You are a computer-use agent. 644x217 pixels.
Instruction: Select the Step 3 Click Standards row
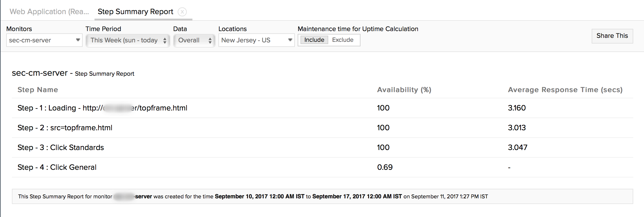(x=61, y=147)
